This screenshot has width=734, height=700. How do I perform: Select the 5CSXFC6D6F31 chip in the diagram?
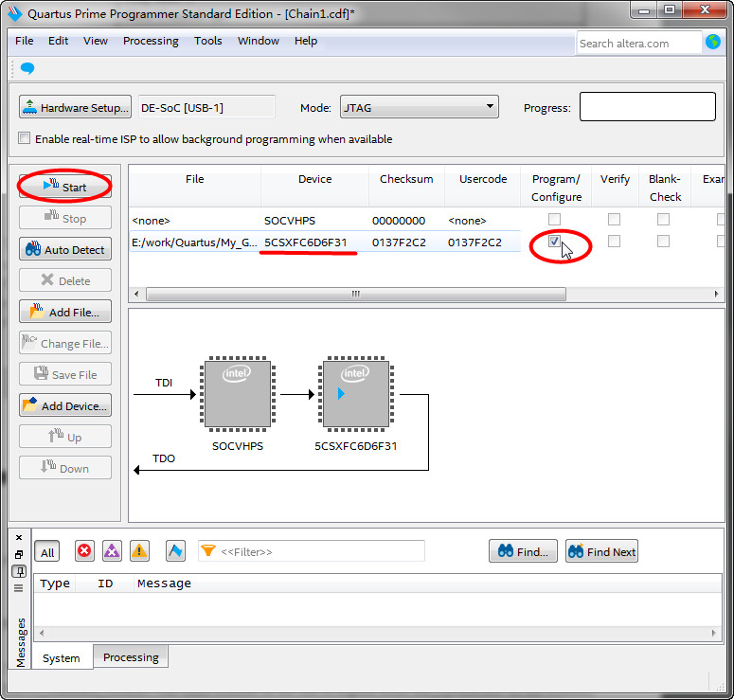(355, 394)
